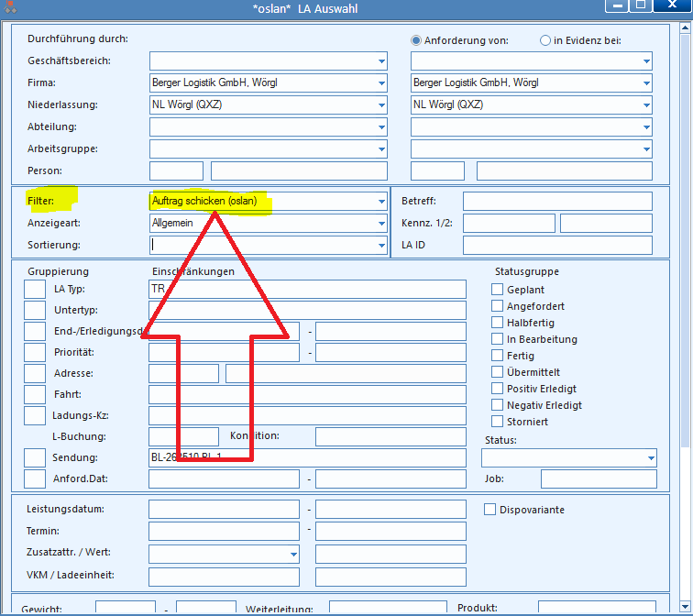
Task: Click the scrollbar up arrow
Action: point(685,27)
